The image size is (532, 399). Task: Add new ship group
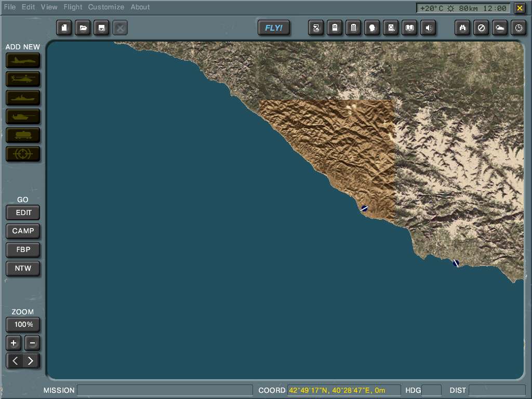coord(23,98)
